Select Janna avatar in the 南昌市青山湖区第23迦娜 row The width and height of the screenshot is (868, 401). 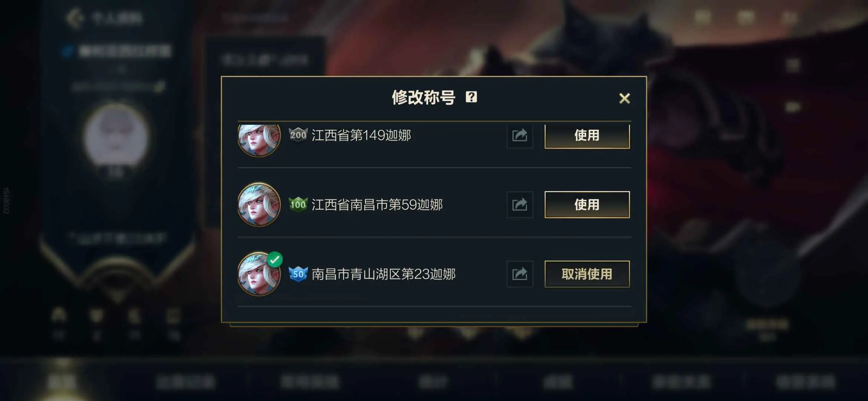(259, 274)
